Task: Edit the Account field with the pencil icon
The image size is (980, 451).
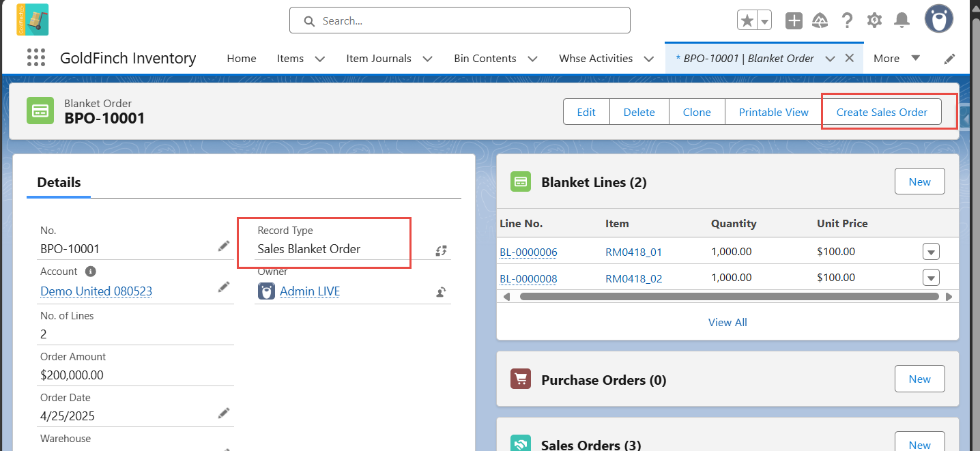Action: pyautogui.click(x=224, y=287)
